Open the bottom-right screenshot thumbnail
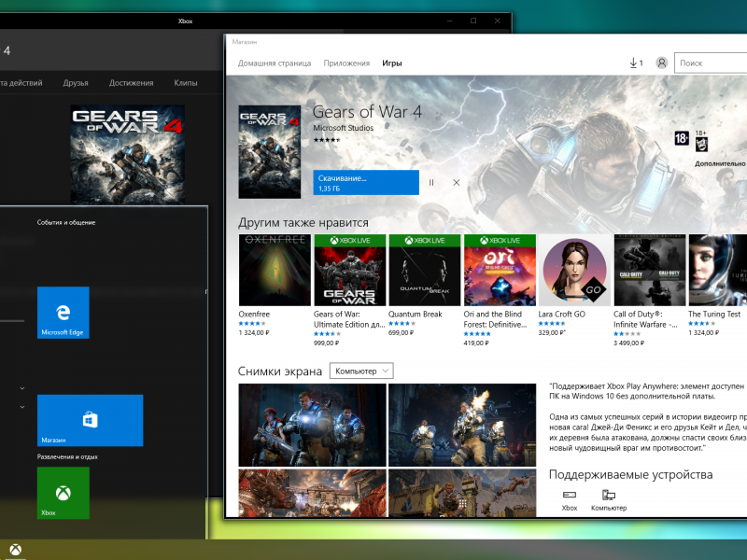This screenshot has height=560, width=747. coord(462,493)
